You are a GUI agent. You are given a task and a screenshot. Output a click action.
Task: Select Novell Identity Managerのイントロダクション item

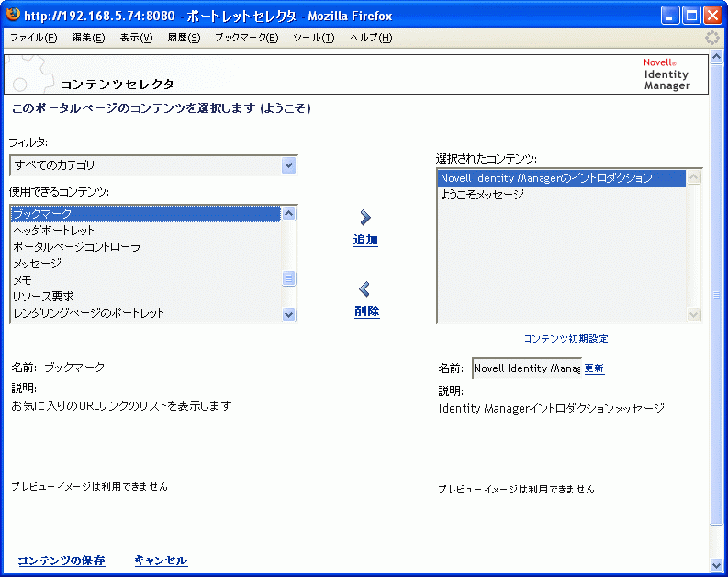point(562,178)
